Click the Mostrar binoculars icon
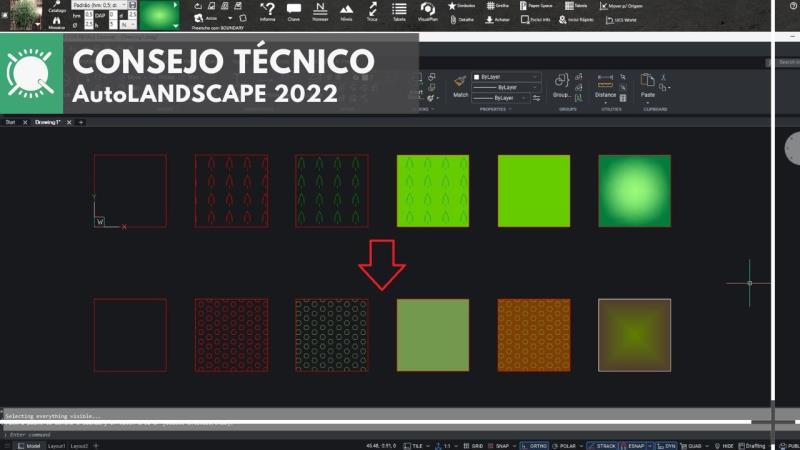This screenshot has width=800, height=450. 57,23
